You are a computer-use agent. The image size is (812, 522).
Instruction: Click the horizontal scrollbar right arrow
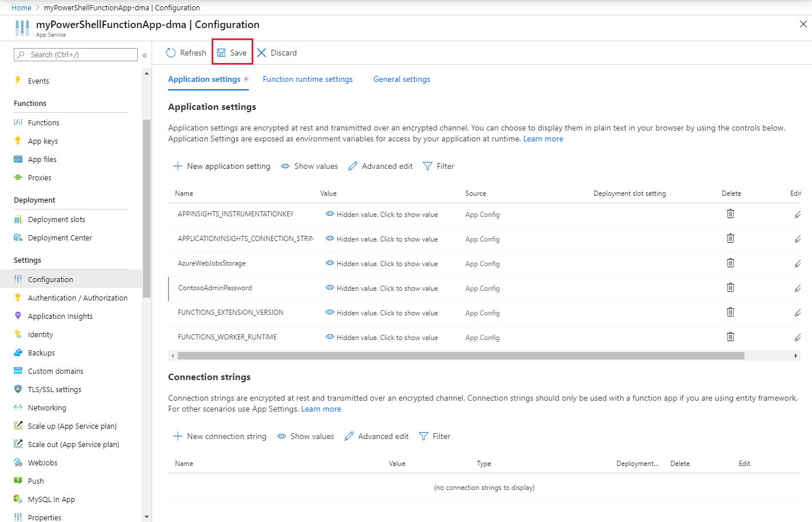click(796, 355)
